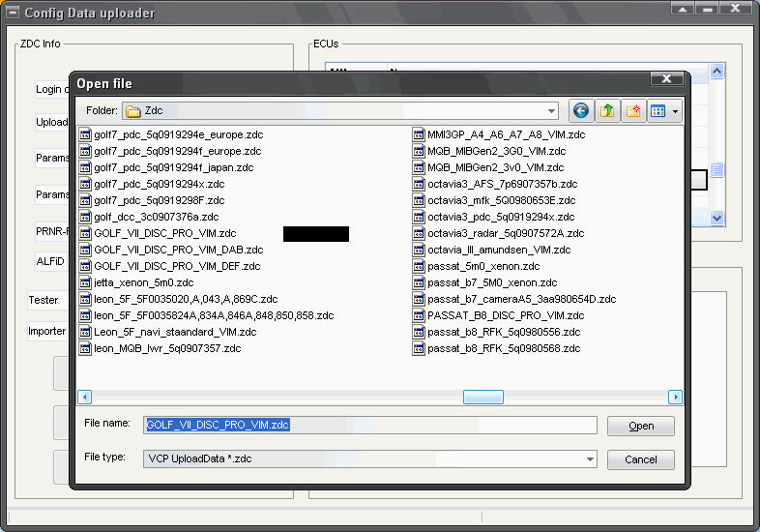Select file golf7_pdc_5q0919294e_europe.zdc
Image resolution: width=760 pixels, height=532 pixels.
coord(178,134)
